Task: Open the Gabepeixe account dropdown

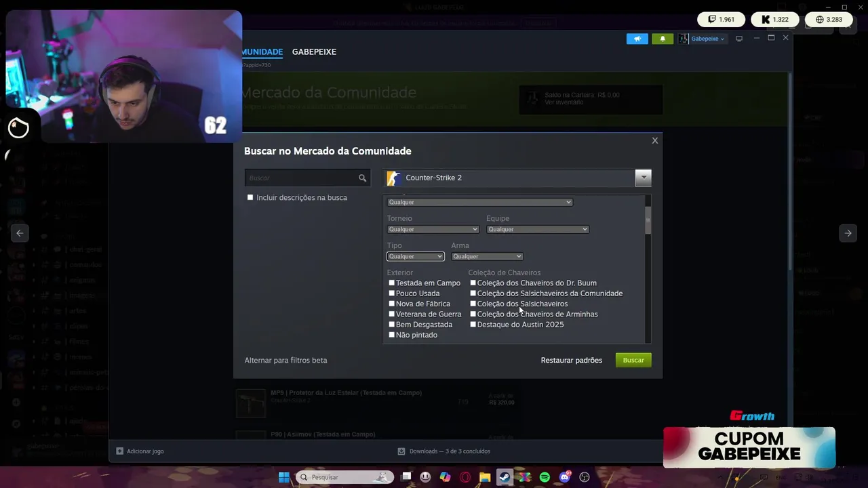Action: [x=707, y=39]
